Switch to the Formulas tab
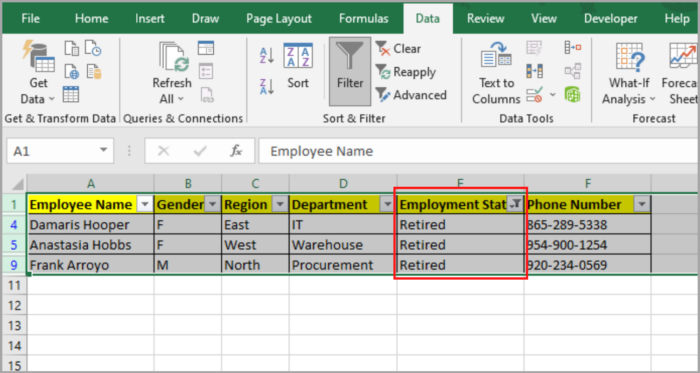Image resolution: width=700 pixels, height=373 pixels. point(363,19)
